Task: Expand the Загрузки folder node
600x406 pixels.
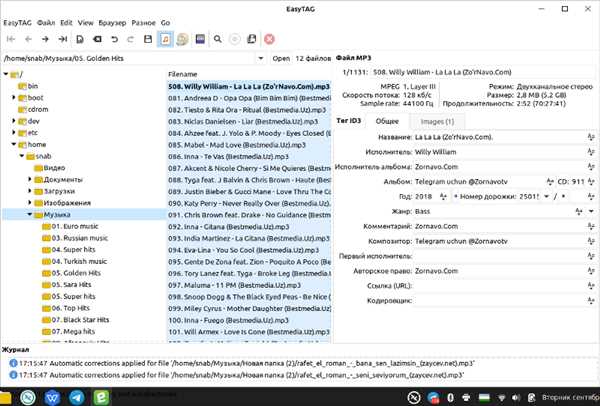Action: pos(30,191)
